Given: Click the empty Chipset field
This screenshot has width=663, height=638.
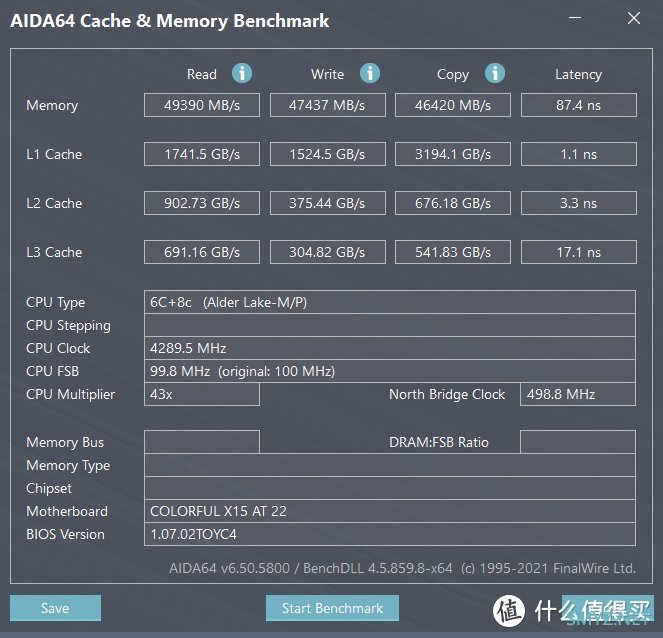Looking at the screenshot, I should (390, 488).
